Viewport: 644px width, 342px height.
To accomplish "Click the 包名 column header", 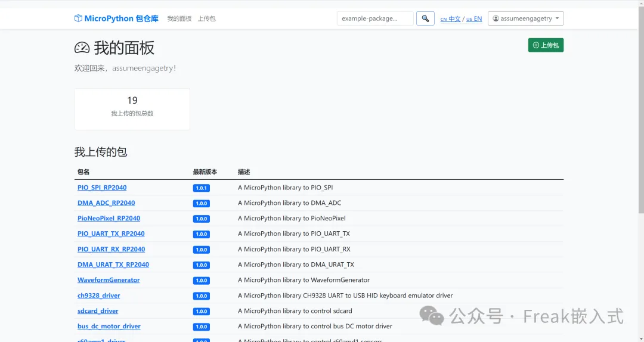I will click(x=83, y=172).
